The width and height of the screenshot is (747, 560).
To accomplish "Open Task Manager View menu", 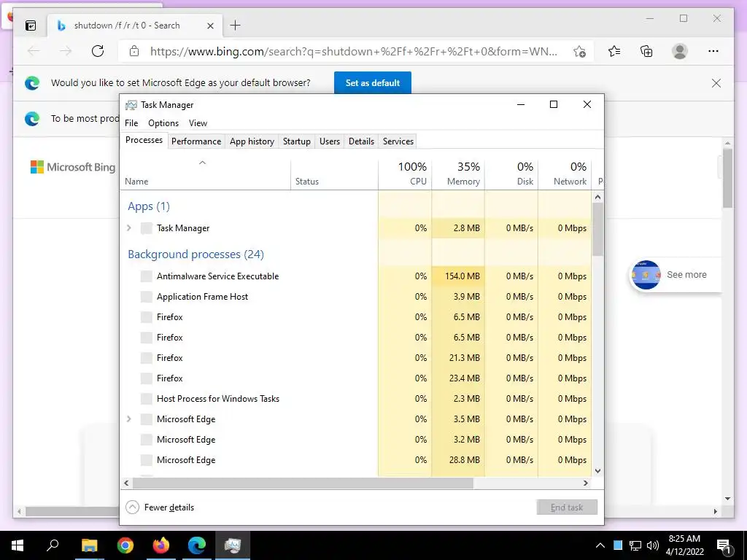I will [198, 122].
